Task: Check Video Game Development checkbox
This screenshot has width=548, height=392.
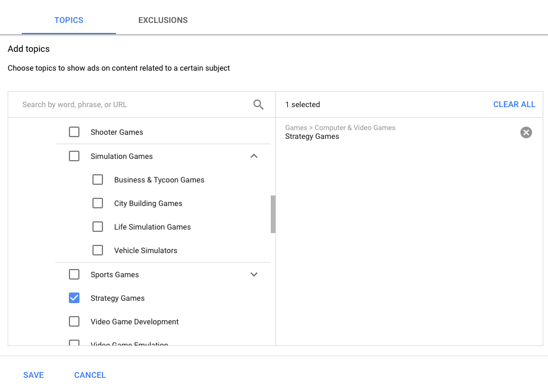Action: click(74, 322)
